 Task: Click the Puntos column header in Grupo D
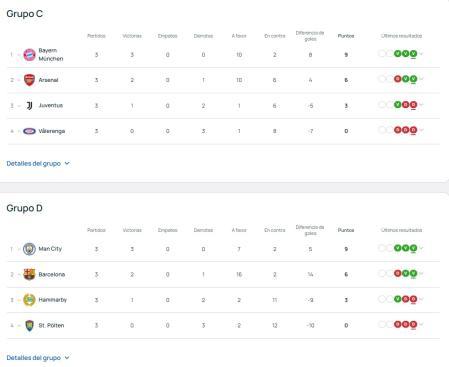346,230
